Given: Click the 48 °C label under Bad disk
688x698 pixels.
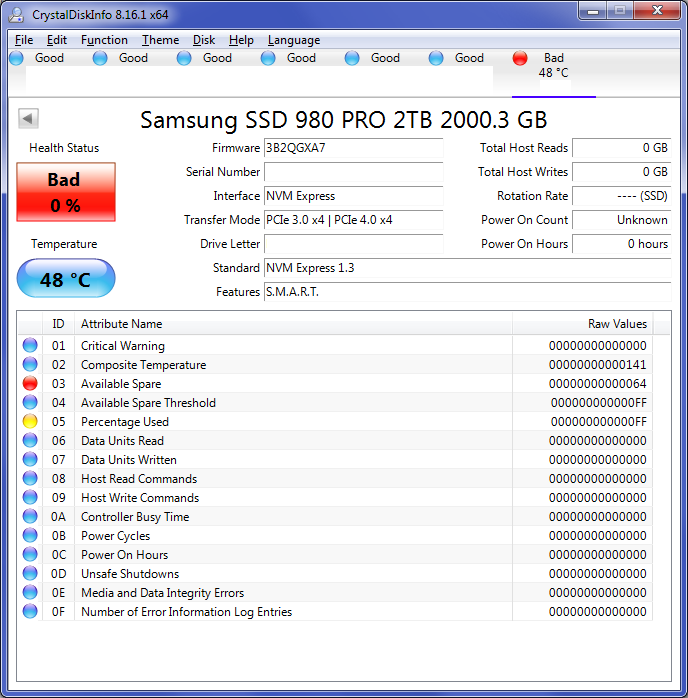Looking at the screenshot, I should point(553,73).
